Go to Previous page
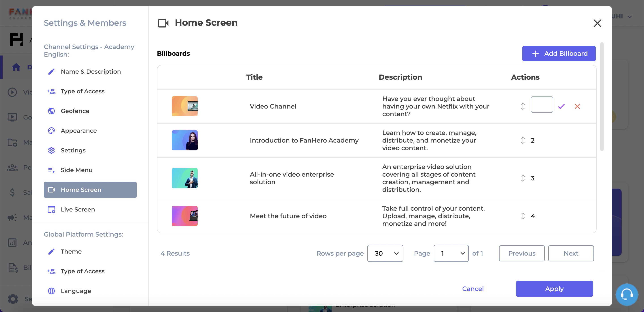The height and width of the screenshot is (312, 644). point(522,253)
